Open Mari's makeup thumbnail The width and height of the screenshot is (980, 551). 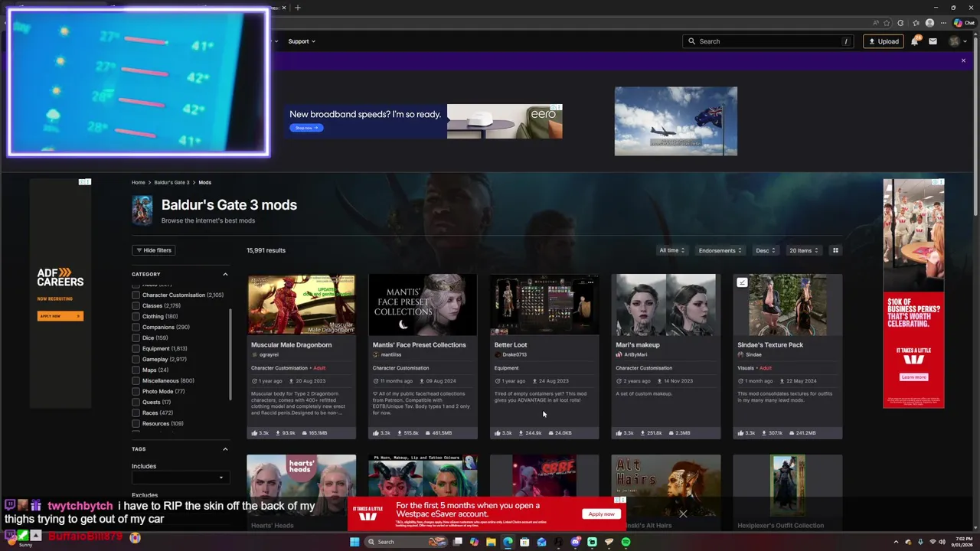(665, 305)
